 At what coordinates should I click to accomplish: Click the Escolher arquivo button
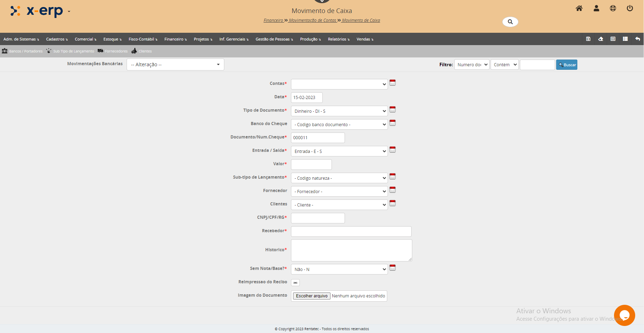(x=311, y=296)
